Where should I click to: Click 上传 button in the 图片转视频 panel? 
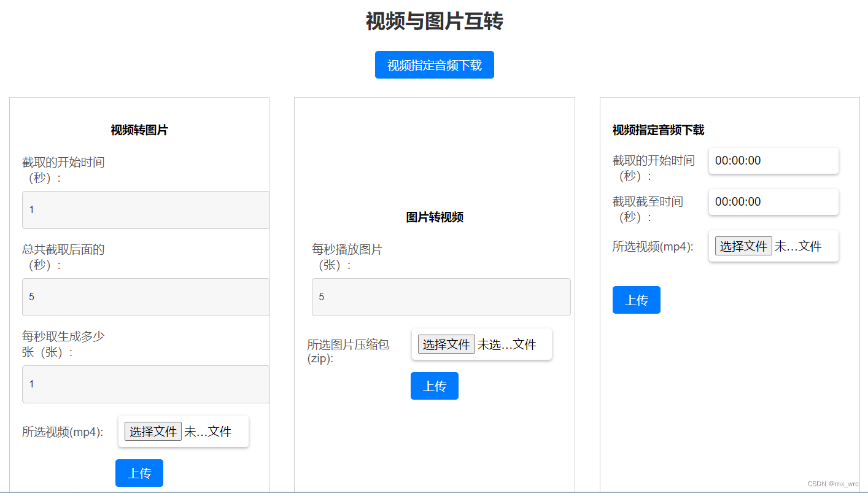pos(434,386)
